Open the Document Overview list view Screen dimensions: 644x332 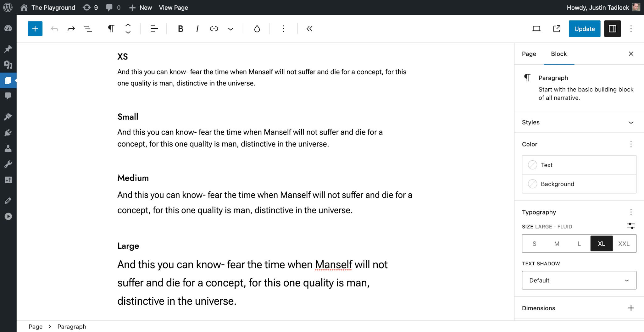click(x=88, y=29)
